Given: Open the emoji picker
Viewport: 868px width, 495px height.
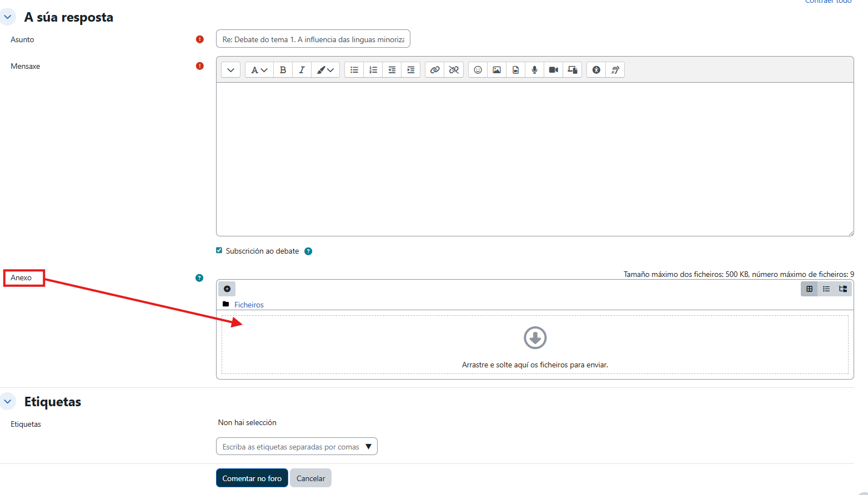Looking at the screenshot, I should (478, 70).
